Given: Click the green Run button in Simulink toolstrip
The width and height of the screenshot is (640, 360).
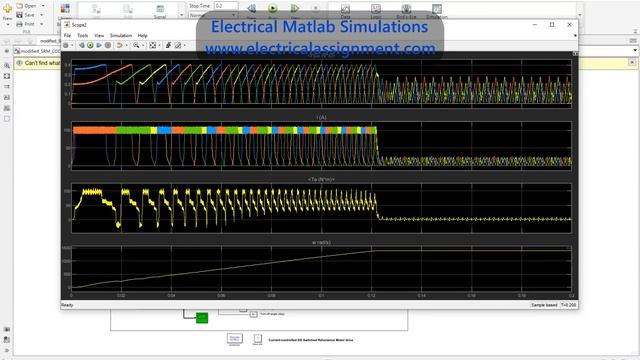Looking at the screenshot, I should click(273, 9).
